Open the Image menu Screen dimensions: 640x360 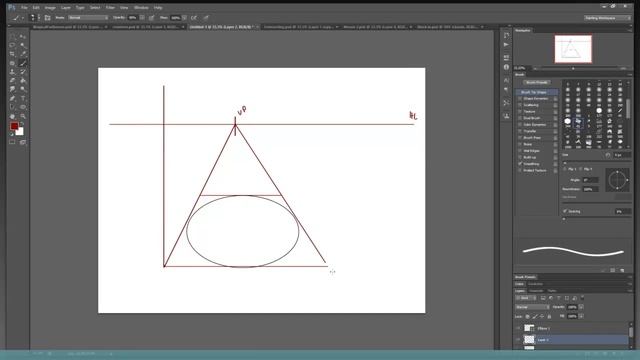click(50, 8)
